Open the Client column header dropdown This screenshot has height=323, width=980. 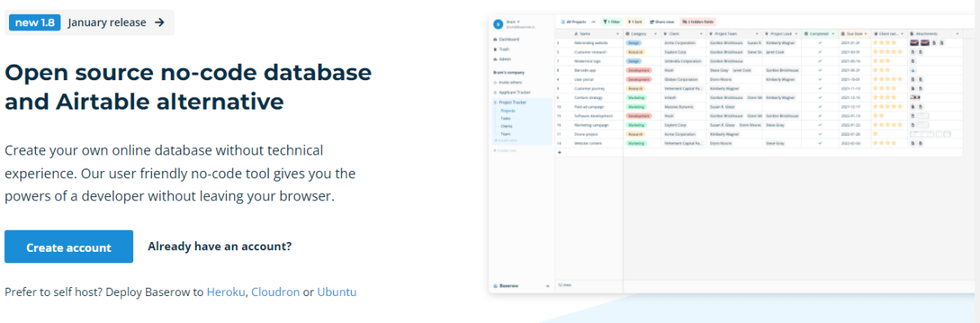702,34
